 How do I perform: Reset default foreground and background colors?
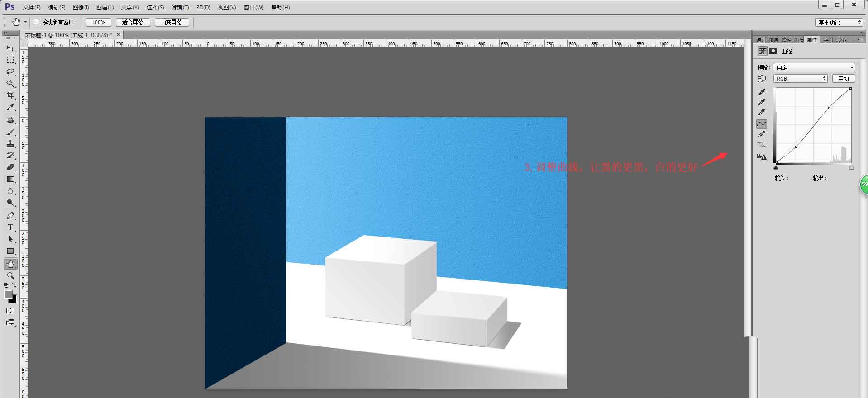click(6, 285)
